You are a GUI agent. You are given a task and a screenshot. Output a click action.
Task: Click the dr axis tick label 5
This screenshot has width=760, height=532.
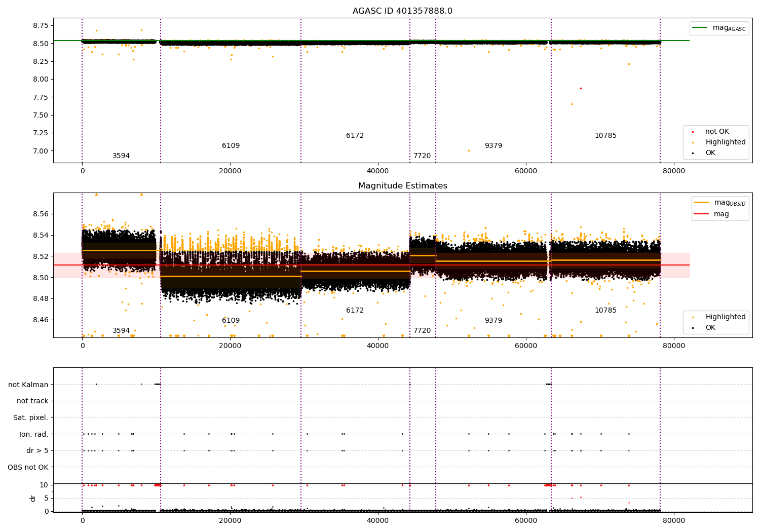tap(46, 498)
